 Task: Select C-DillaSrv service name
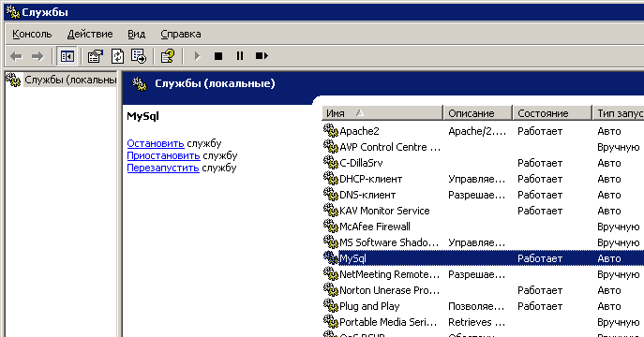click(x=361, y=163)
